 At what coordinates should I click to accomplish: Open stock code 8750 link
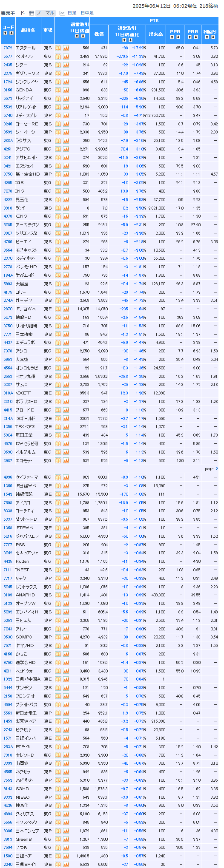click(8, 174)
